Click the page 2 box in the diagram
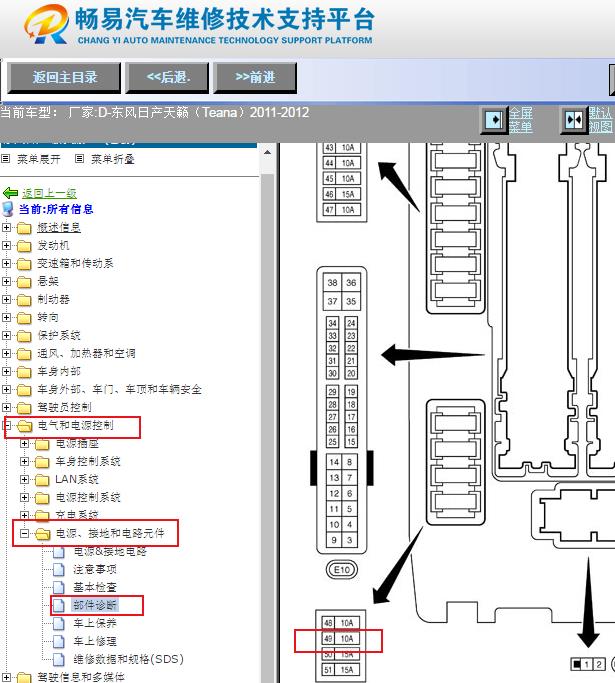This screenshot has width=615, height=683. [599, 664]
